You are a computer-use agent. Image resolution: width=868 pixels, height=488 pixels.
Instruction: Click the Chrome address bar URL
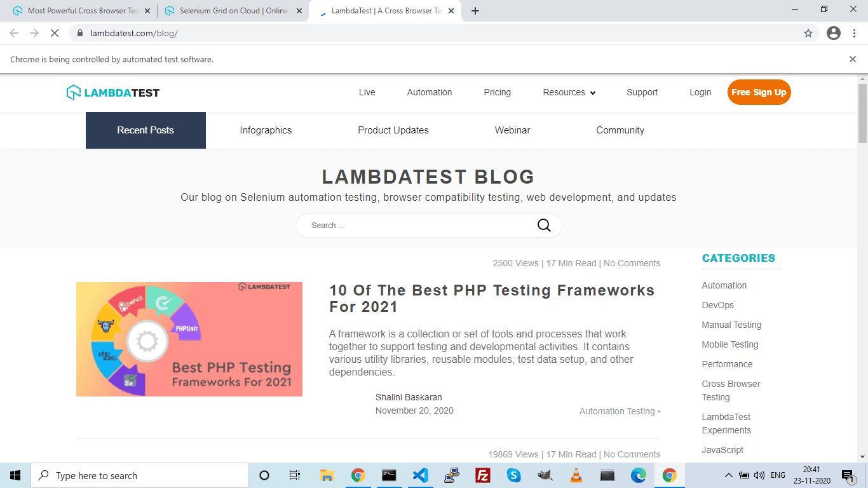coord(134,33)
